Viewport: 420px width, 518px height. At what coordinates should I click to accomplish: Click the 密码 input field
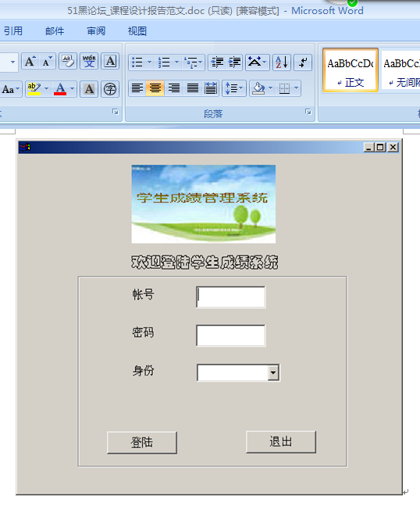coord(230,335)
